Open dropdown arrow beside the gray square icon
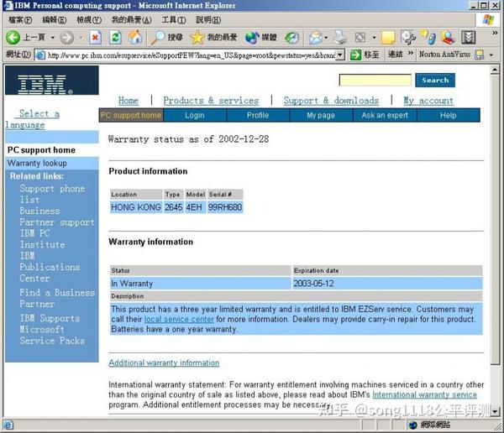The width and height of the screenshot is (504, 433). pyautogui.click(x=374, y=38)
